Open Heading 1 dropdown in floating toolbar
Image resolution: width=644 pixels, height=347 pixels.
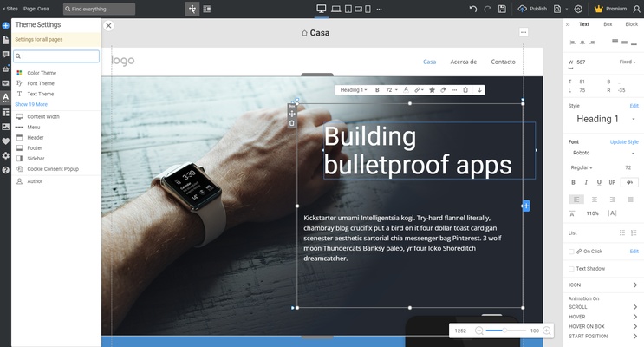point(354,89)
